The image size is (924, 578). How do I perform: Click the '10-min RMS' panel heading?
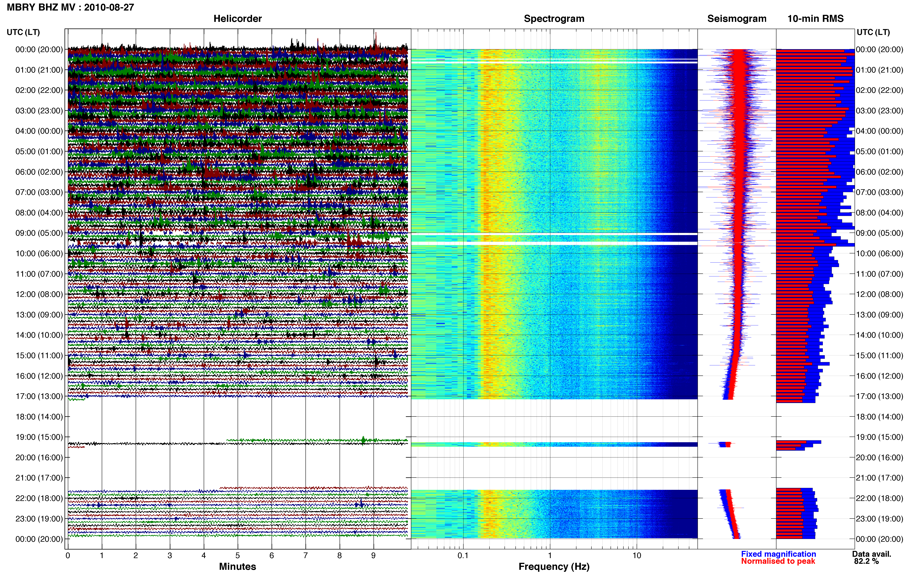pos(816,19)
